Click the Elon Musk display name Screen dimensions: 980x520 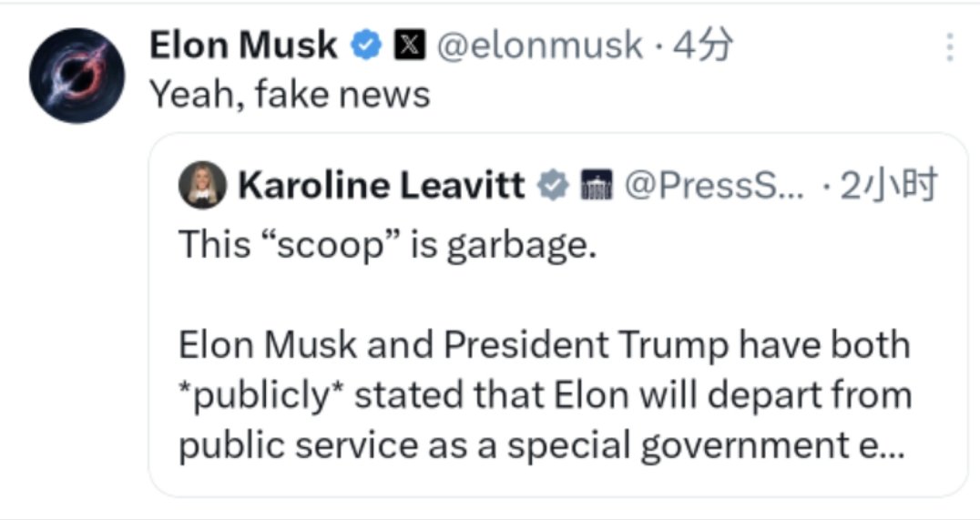(242, 46)
